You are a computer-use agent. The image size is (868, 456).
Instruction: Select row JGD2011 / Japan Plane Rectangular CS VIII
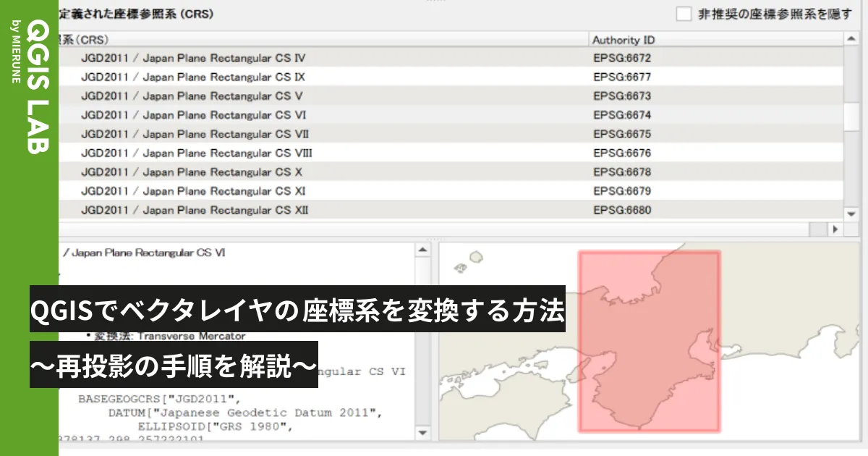pos(451,153)
